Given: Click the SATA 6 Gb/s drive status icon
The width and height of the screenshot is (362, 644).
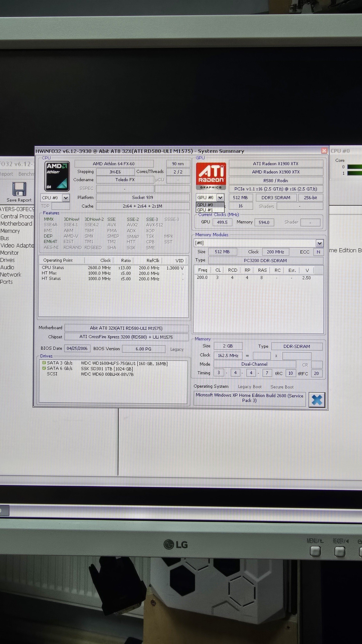Looking at the screenshot, I should 44,368.
